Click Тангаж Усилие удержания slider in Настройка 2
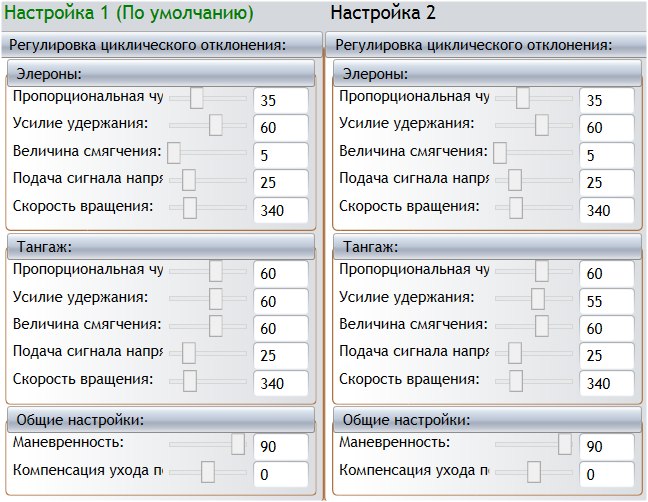This screenshot has width=648, height=502. pyautogui.click(x=538, y=299)
